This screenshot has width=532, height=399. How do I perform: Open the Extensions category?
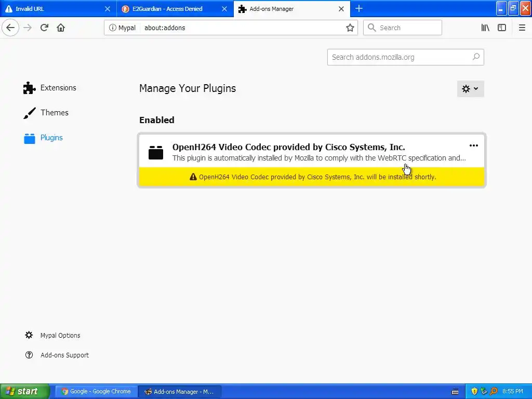(x=49, y=87)
